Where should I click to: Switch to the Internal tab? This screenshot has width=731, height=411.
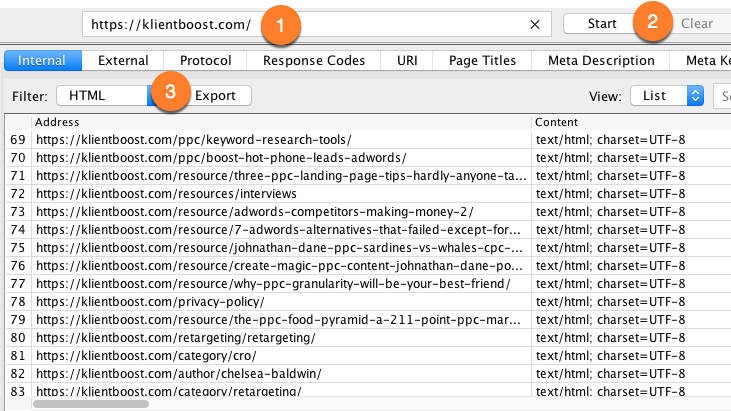43,61
